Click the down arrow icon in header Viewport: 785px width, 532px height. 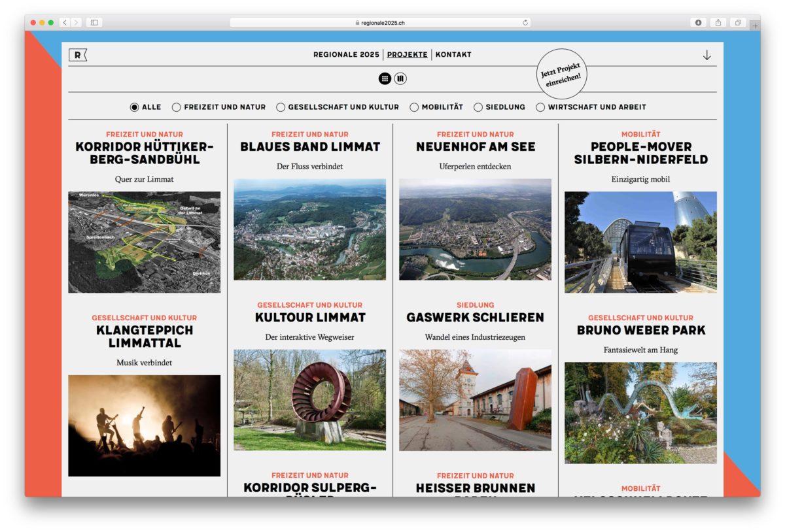(706, 56)
